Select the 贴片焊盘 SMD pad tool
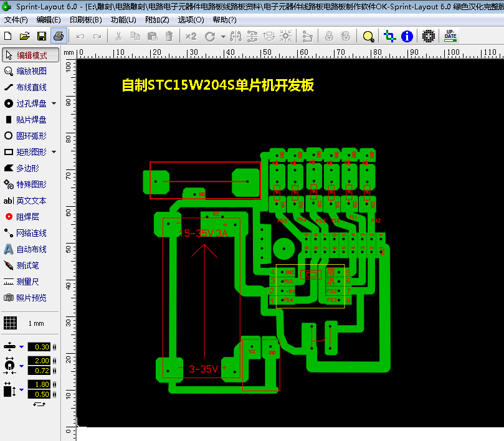Screen dimensions: 504x441 (x=26, y=120)
